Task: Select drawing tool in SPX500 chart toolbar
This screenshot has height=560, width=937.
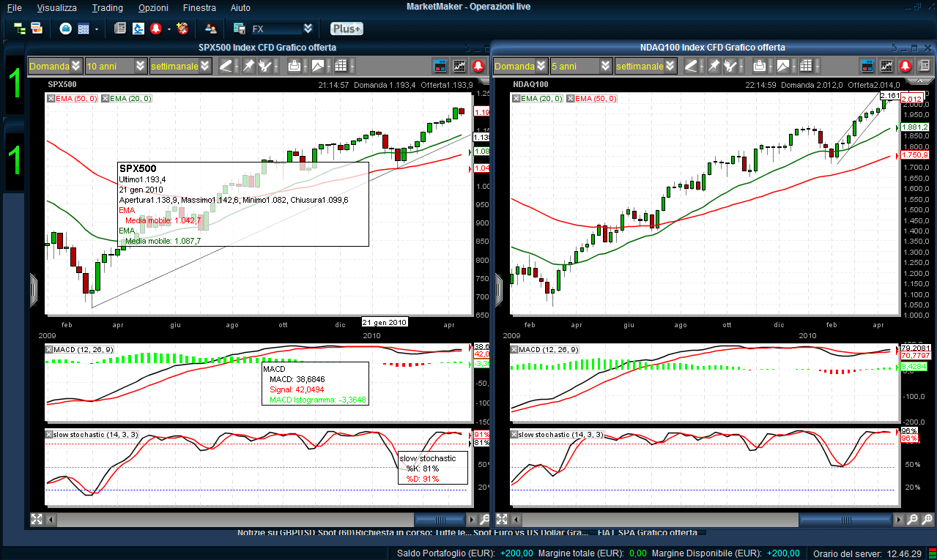Action: coord(226,66)
